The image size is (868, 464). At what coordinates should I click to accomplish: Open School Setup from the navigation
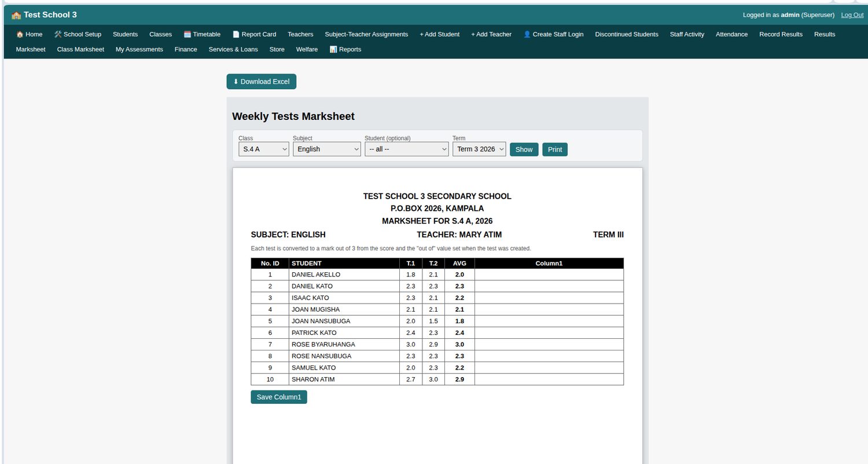click(x=78, y=34)
